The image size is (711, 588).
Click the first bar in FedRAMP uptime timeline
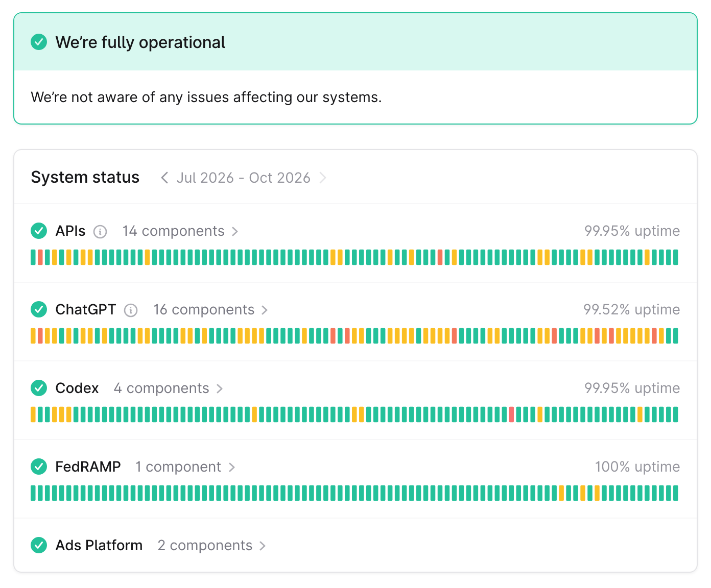click(33, 493)
